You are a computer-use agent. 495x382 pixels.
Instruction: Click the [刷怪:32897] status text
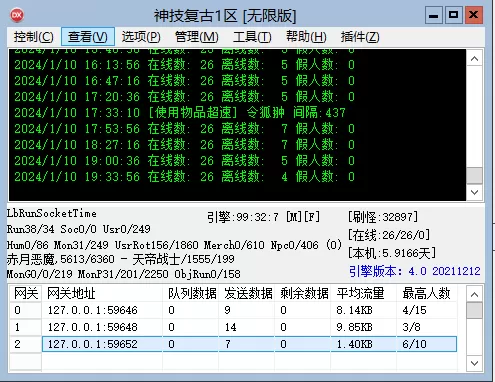(383, 217)
